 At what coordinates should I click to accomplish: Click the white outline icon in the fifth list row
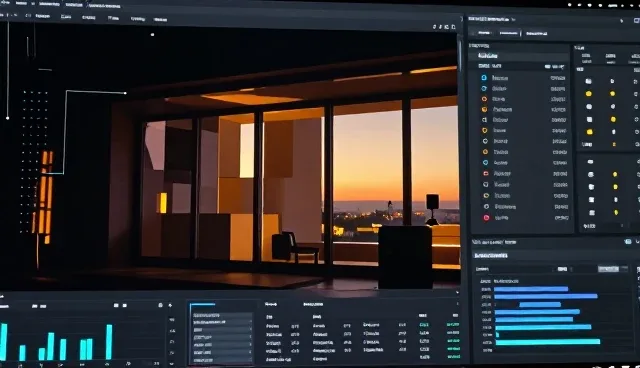click(x=484, y=120)
